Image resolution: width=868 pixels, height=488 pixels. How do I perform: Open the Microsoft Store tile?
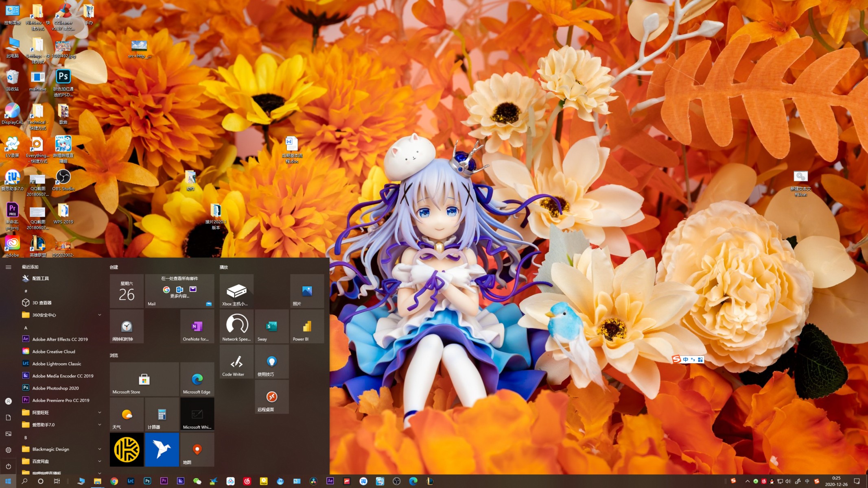tap(144, 379)
